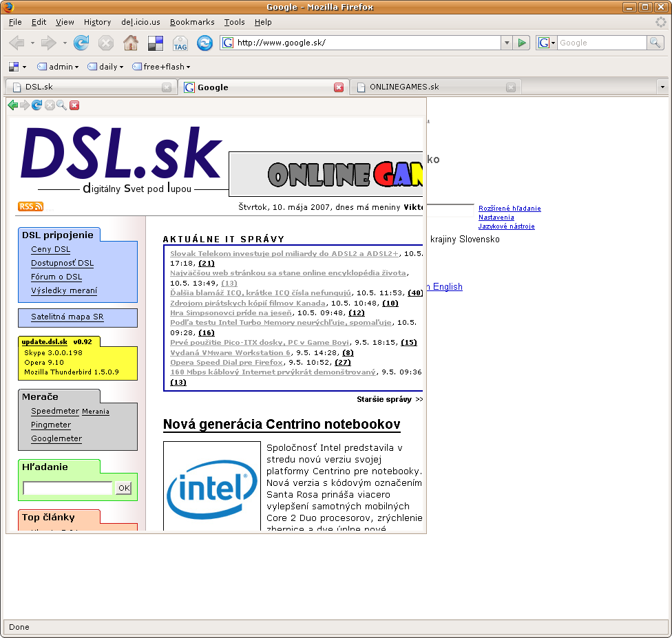672x638 pixels.
Task: Expand the free+flash bookmarks folder
Action: [x=161, y=67]
